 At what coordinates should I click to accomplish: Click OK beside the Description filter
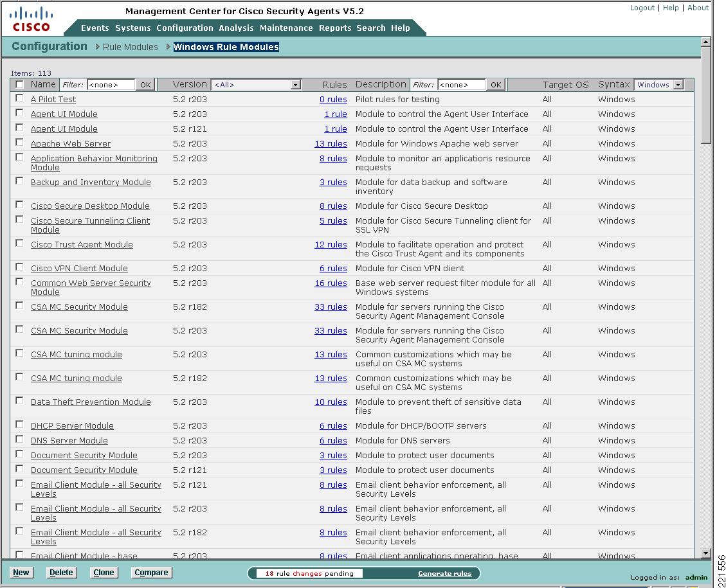pyautogui.click(x=496, y=85)
